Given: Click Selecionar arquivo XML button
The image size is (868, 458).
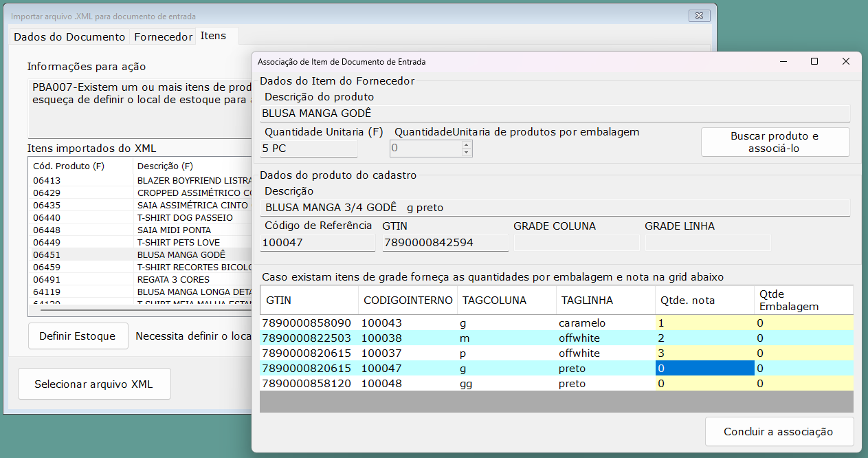Looking at the screenshot, I should (x=93, y=384).
